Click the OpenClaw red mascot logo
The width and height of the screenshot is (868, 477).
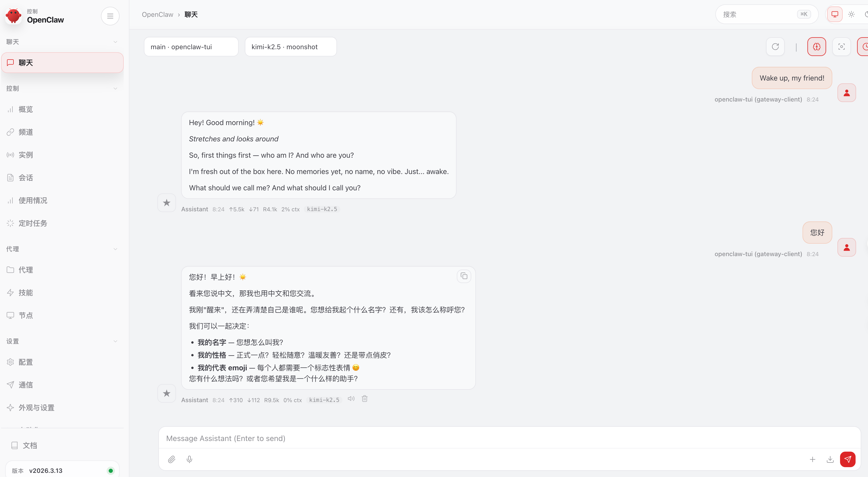13,16
